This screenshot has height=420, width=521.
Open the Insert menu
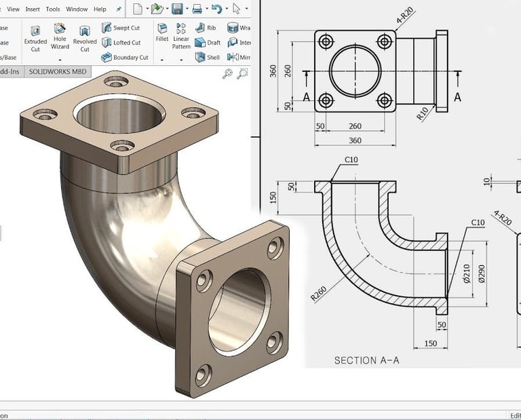click(33, 9)
